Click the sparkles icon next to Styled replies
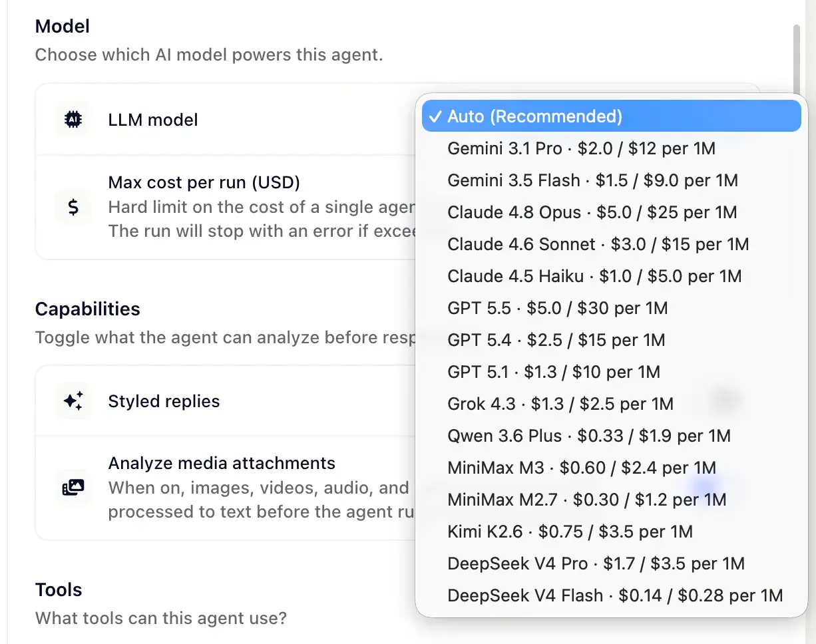The image size is (816, 644). coord(73,401)
